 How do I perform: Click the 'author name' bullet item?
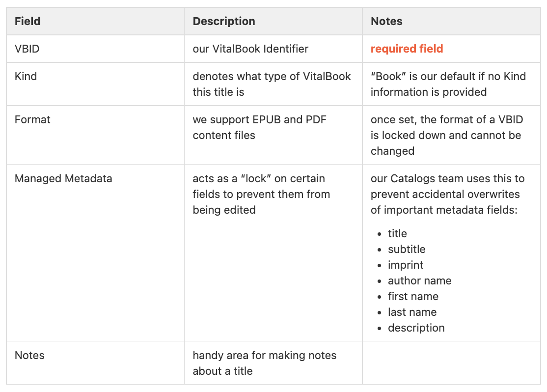click(x=420, y=280)
